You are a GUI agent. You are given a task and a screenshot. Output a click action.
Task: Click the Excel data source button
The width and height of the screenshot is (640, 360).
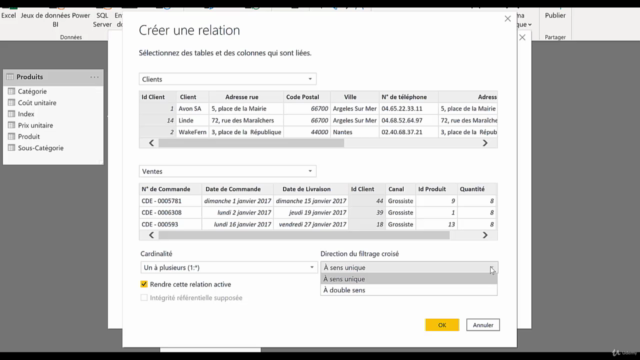9,16
